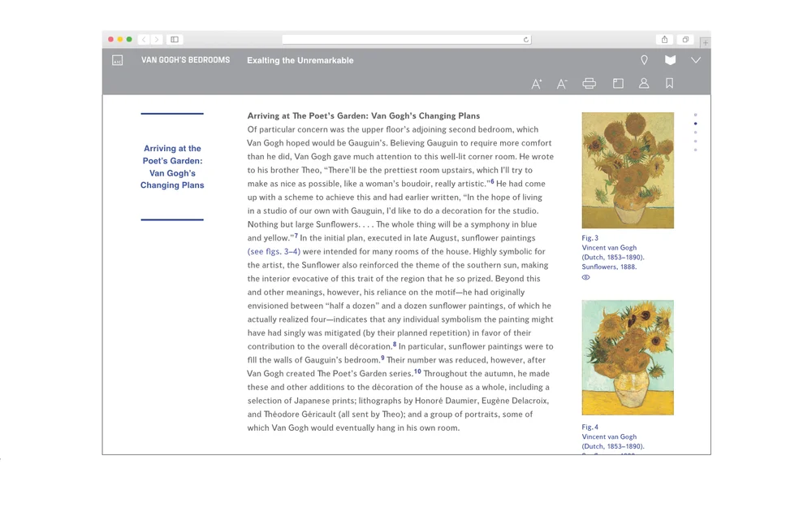812x508 pixels.
Task: Expand the header chevron menu
Action: pos(696,60)
